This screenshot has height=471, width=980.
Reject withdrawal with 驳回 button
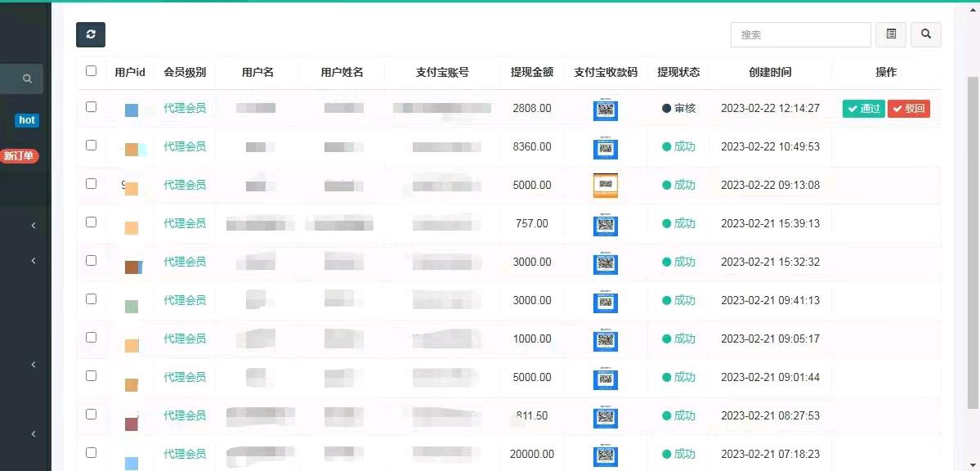tap(908, 109)
